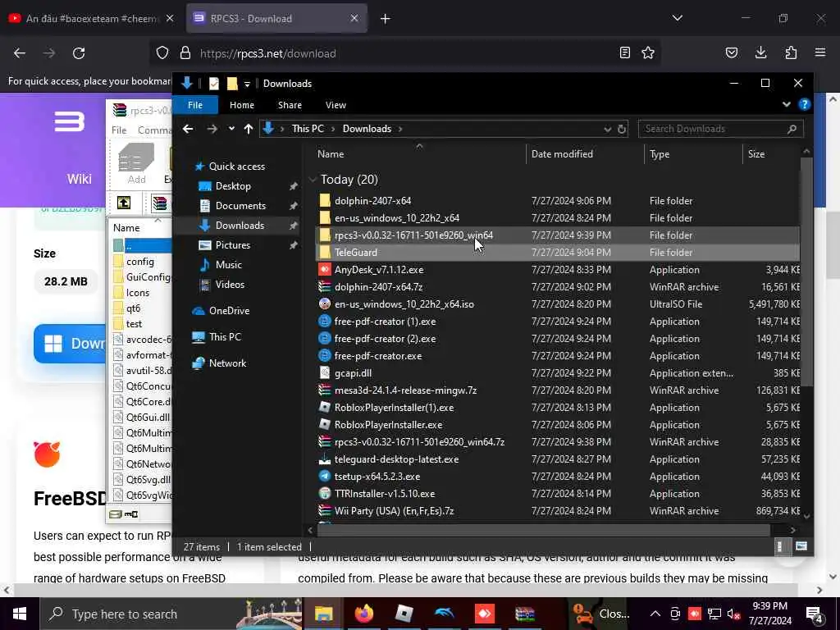Select OneDrive in navigation pane
This screenshot has width=840, height=630.
tap(229, 311)
